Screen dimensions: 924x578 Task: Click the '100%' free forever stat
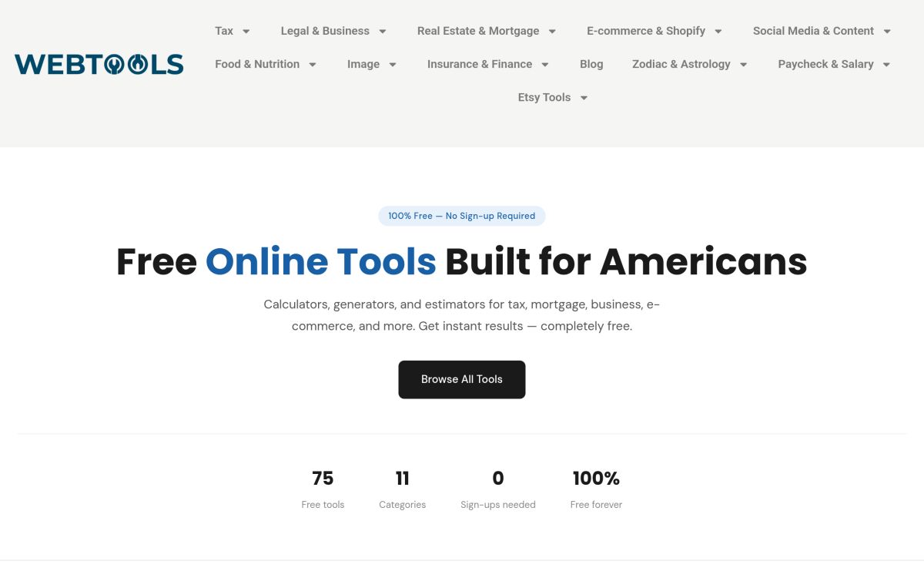coord(596,479)
